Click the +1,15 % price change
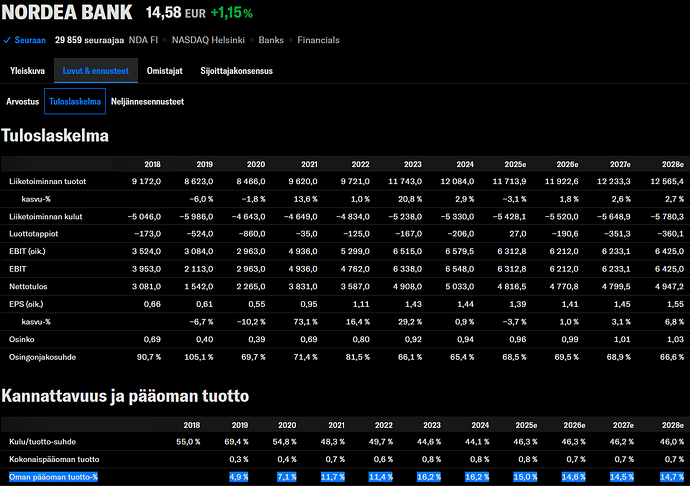The width and height of the screenshot is (690, 486). [231, 13]
